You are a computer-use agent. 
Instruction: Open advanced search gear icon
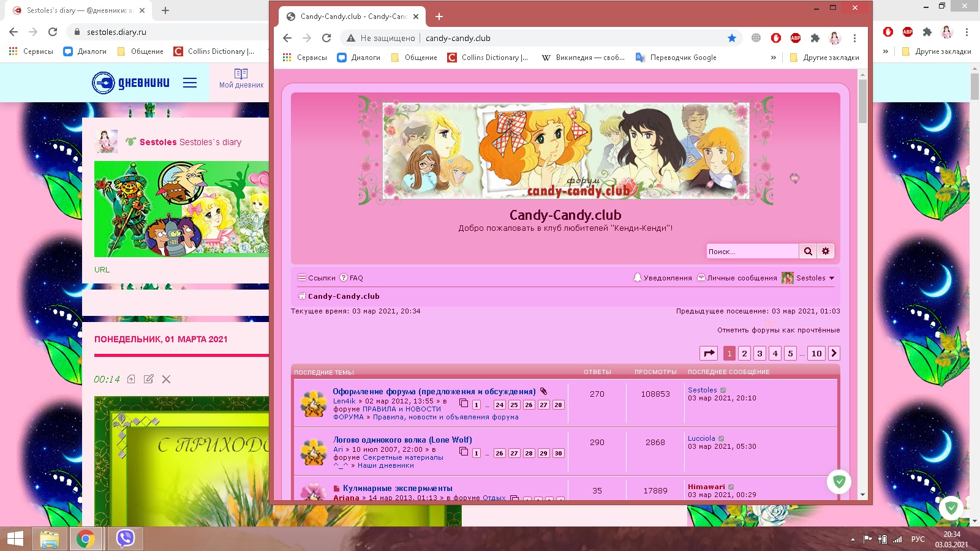point(826,251)
